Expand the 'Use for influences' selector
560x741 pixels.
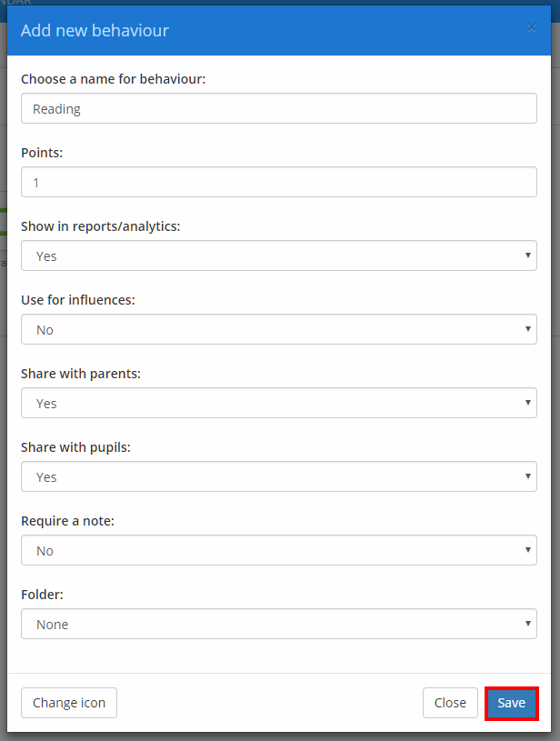click(x=278, y=329)
